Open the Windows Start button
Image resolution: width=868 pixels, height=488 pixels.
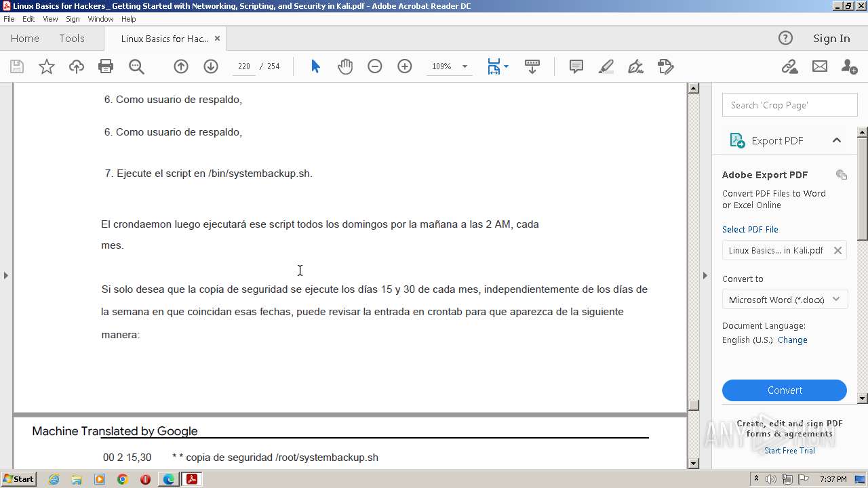[x=18, y=479]
